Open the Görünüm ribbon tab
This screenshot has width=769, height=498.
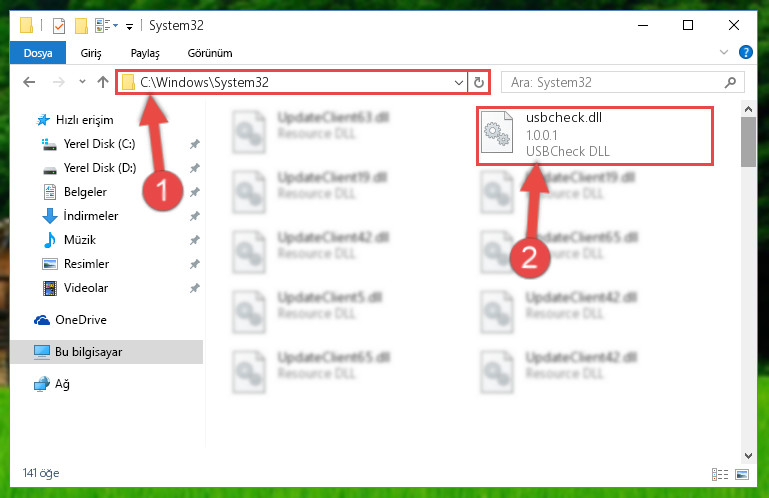tap(210, 53)
